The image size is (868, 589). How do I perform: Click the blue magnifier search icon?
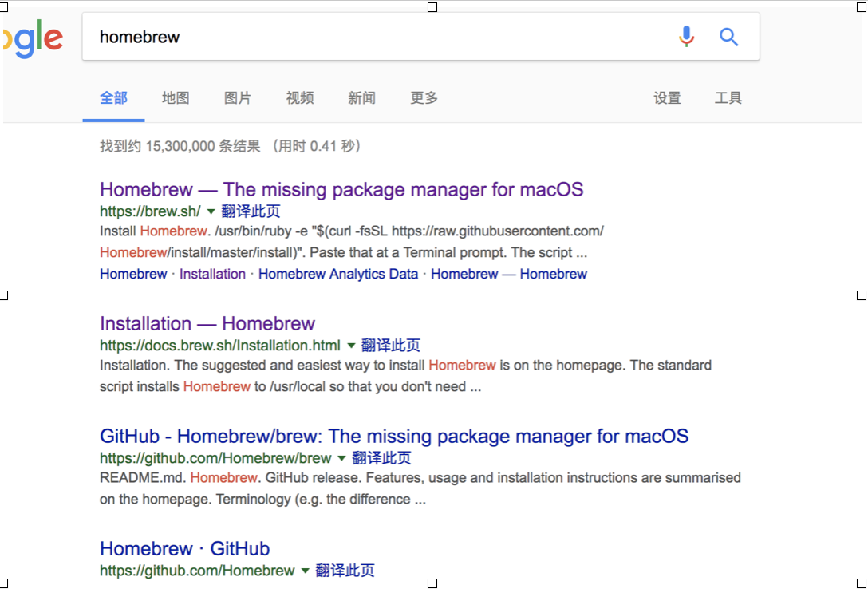tap(728, 37)
